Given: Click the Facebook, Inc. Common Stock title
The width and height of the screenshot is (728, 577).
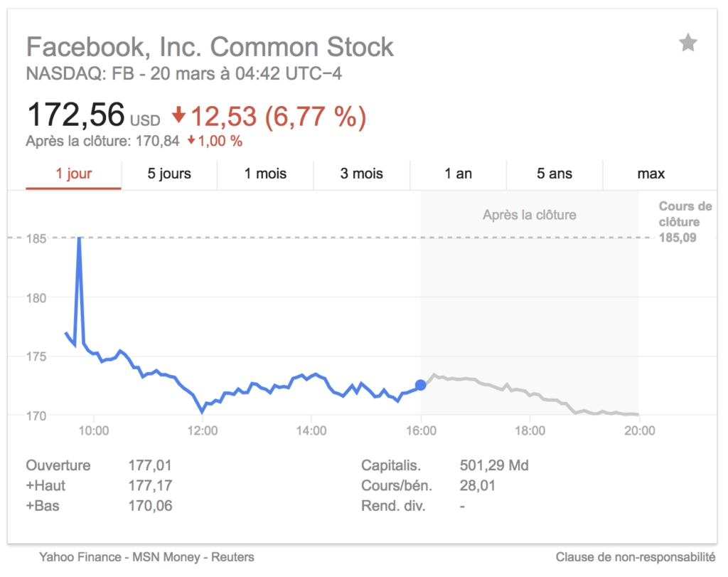Looking at the screenshot, I should 210,47.
